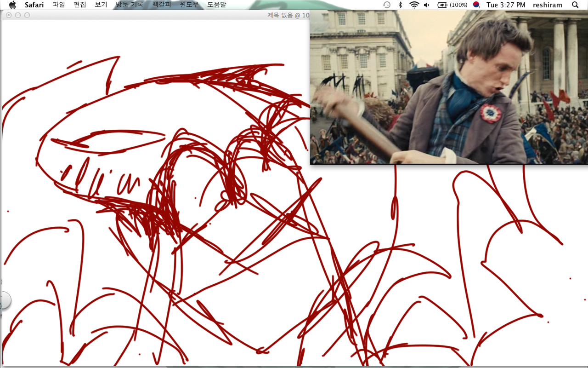Open the 윈도우 menu

(x=189, y=5)
